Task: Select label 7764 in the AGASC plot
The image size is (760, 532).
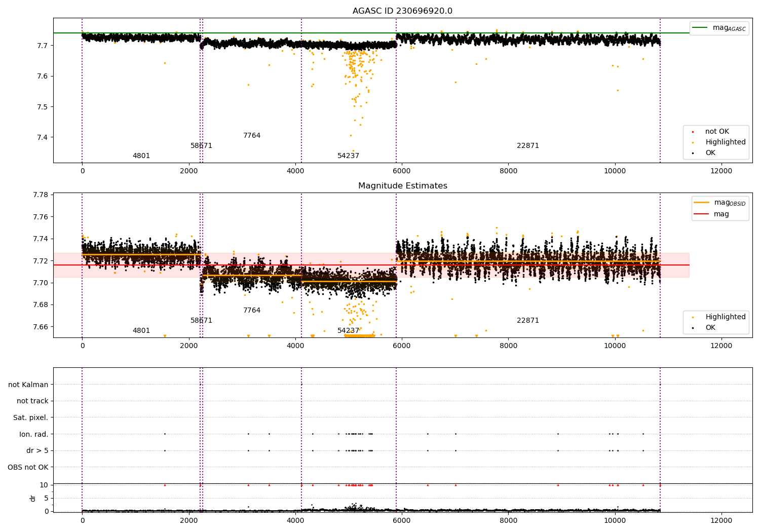Action: pyautogui.click(x=252, y=136)
